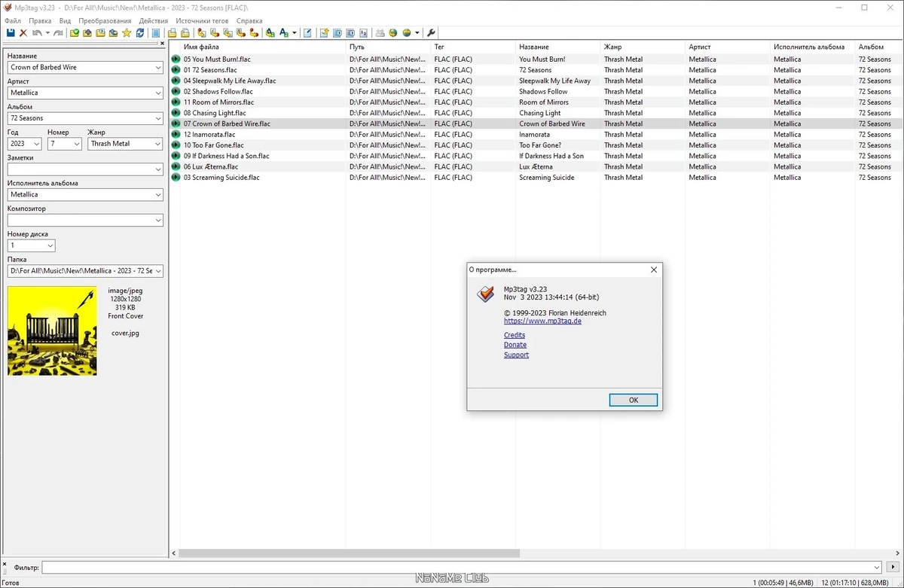Screen dimensions: 904x588
Task: Expand the Папка folder path dropdown
Action: tap(157, 271)
